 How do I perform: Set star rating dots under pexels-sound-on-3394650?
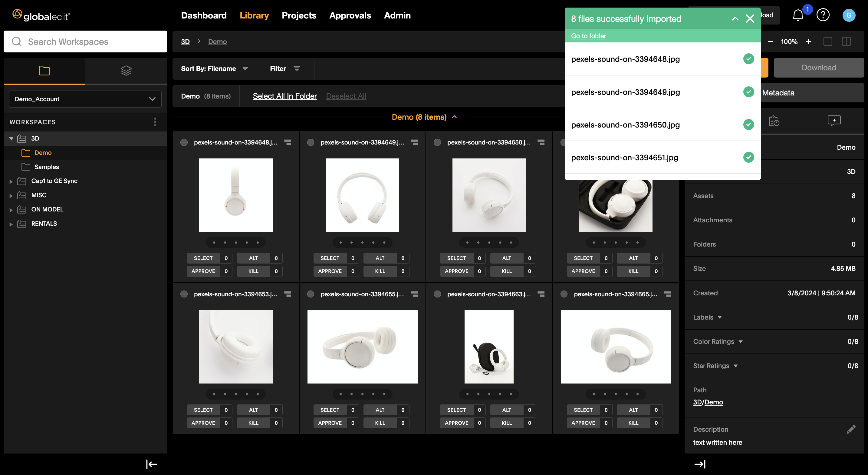pos(489,242)
